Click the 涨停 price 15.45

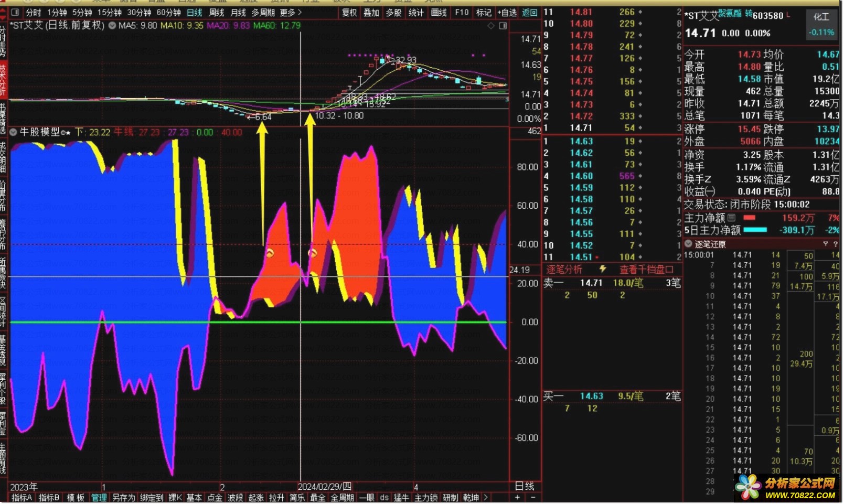[749, 129]
